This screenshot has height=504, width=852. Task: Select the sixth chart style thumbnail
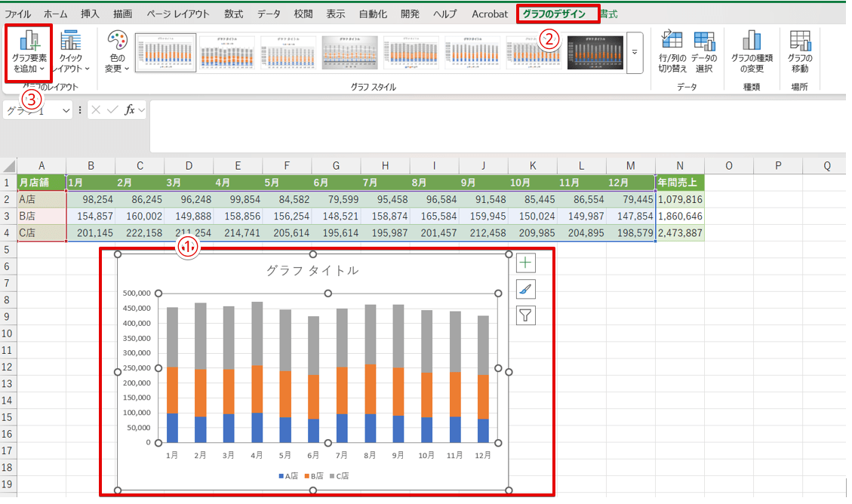click(x=472, y=53)
